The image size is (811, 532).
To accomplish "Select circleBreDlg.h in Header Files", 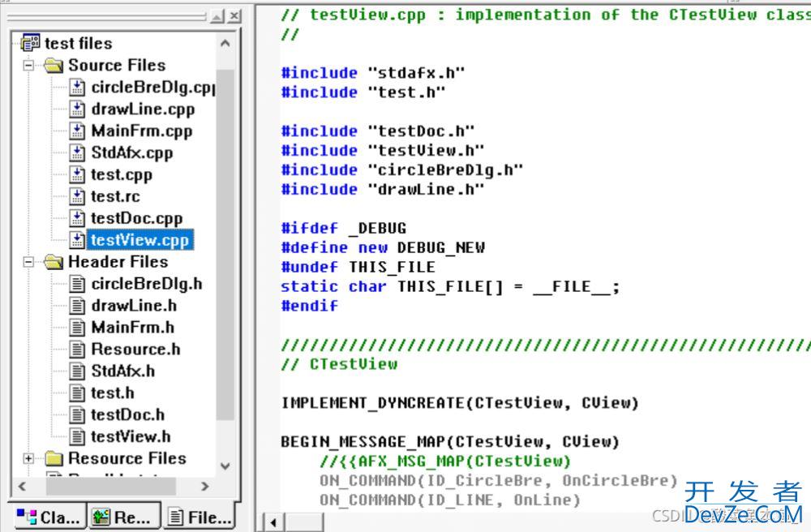I will pos(146,284).
